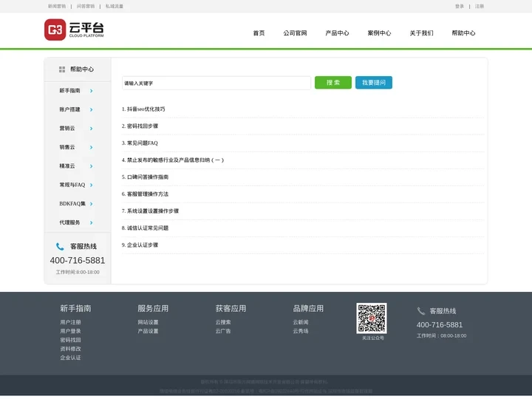Open 首页 in the top navigation
Screen dimensions: 532x399
259,33
